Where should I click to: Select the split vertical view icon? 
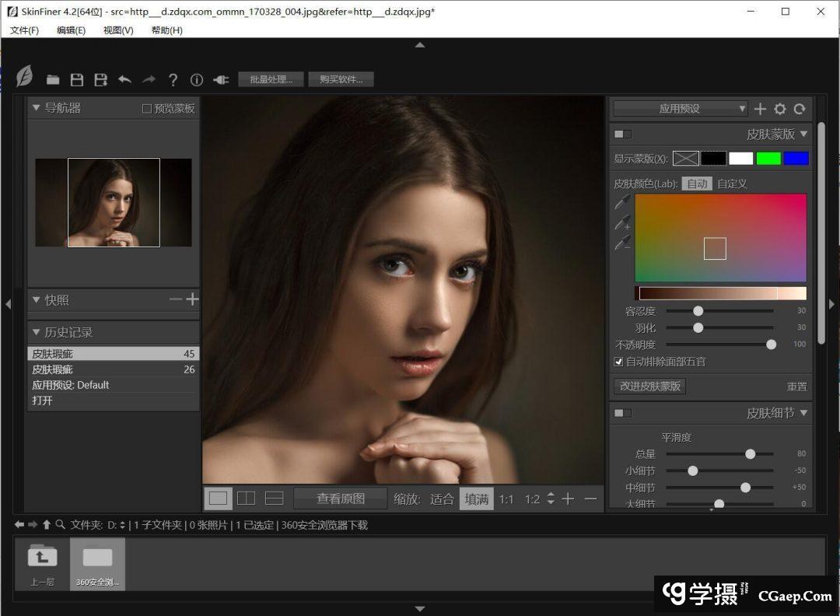(246, 498)
